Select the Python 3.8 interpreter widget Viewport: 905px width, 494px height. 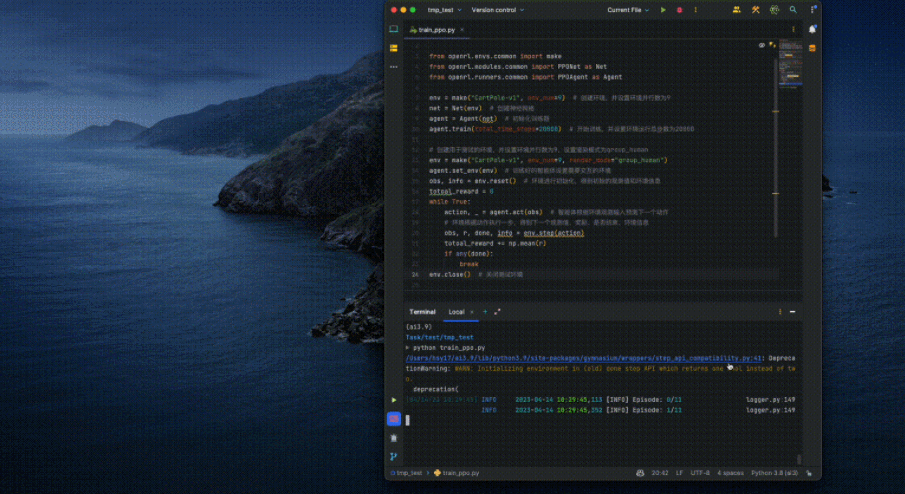pyautogui.click(x=775, y=473)
